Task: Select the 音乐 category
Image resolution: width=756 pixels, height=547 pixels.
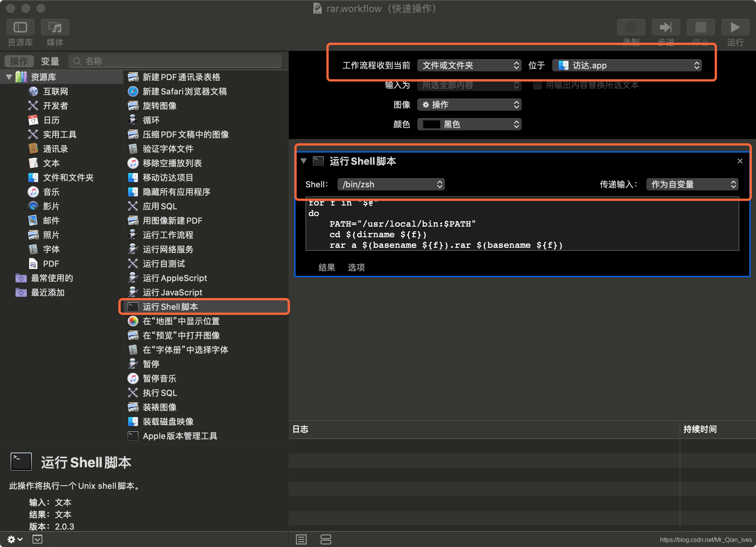Action: tap(51, 192)
